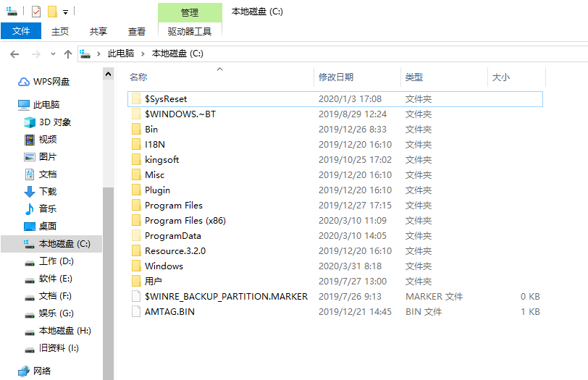Open the Customize Quick Access Toolbar dropdown
Screen dimensions: 588x380
point(65,12)
